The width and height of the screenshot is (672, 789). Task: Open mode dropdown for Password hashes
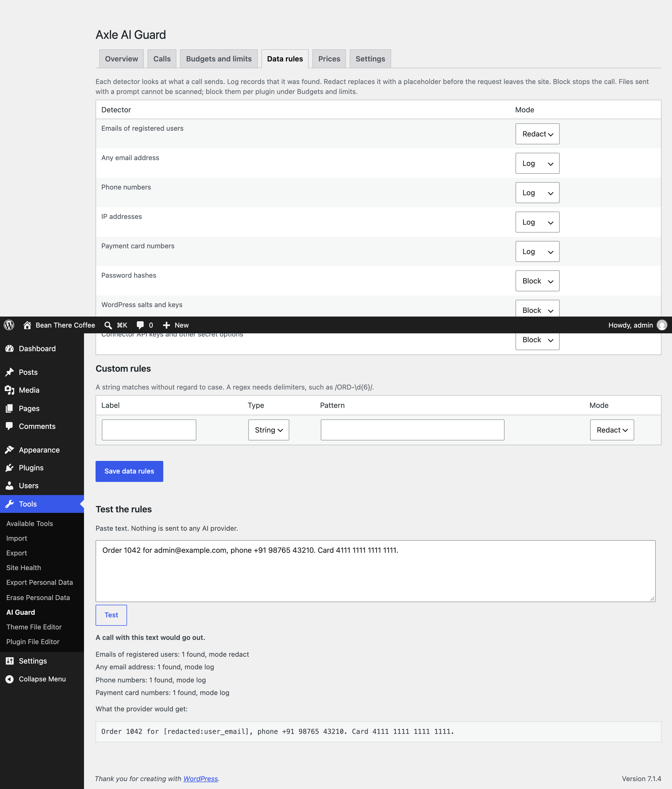[537, 281]
